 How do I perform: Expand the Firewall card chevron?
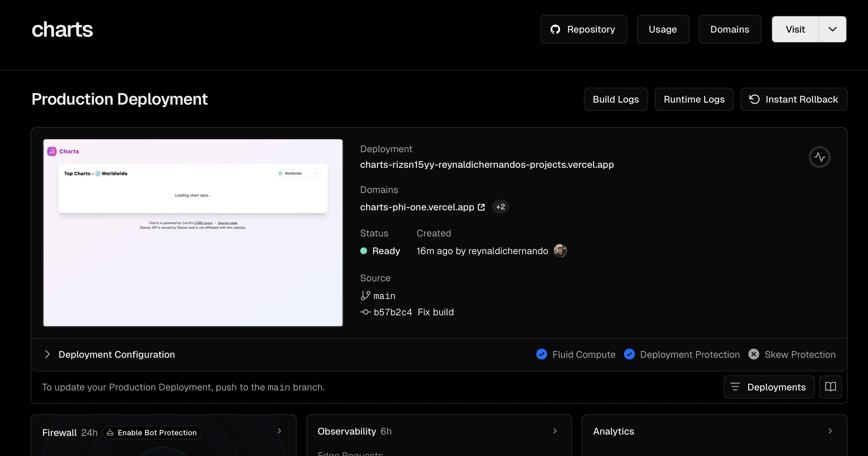[279, 431]
